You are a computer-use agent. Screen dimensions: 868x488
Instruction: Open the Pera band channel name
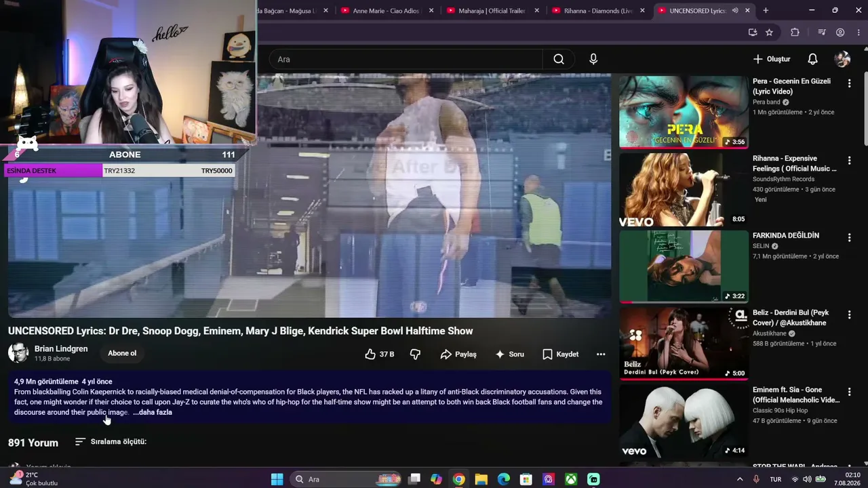coord(766,102)
